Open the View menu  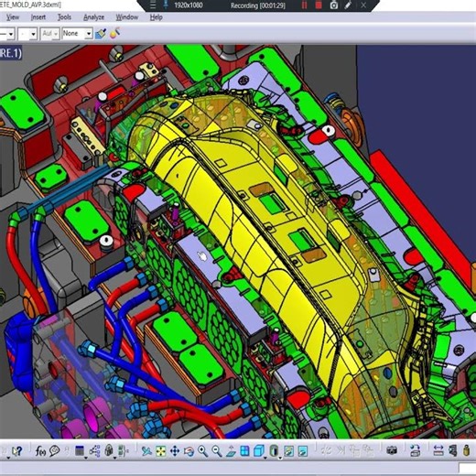pyautogui.click(x=13, y=17)
